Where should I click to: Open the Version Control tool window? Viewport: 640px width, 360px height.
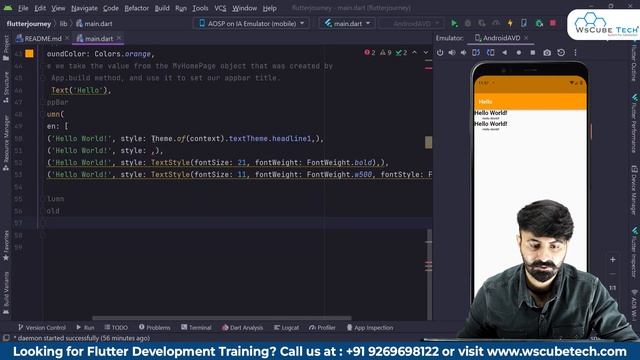(x=42, y=327)
